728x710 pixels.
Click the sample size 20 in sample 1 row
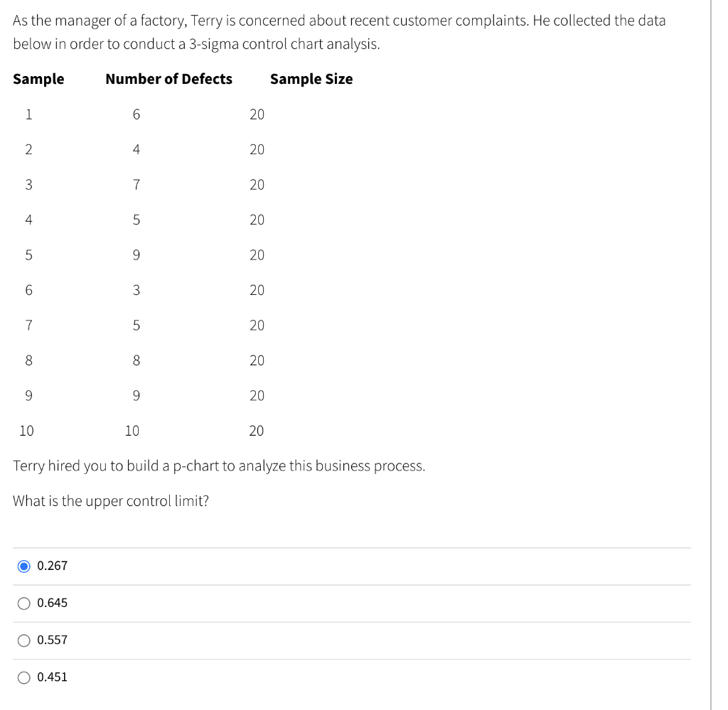coord(257,114)
